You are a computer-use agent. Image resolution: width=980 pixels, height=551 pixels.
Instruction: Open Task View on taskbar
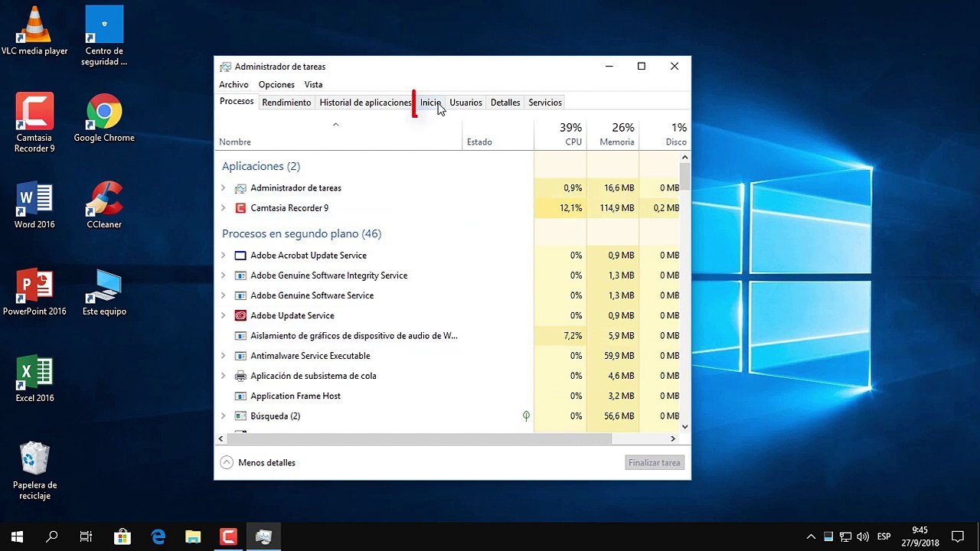coord(87,536)
